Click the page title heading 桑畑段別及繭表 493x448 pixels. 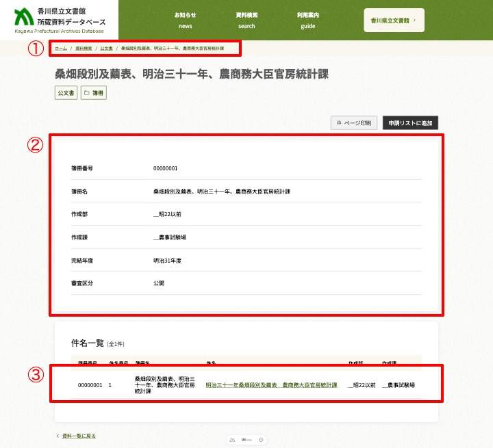[x=192, y=74]
